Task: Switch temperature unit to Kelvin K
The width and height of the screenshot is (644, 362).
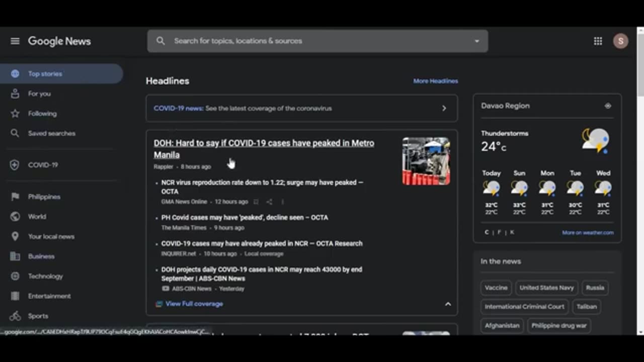Action: 512,232
